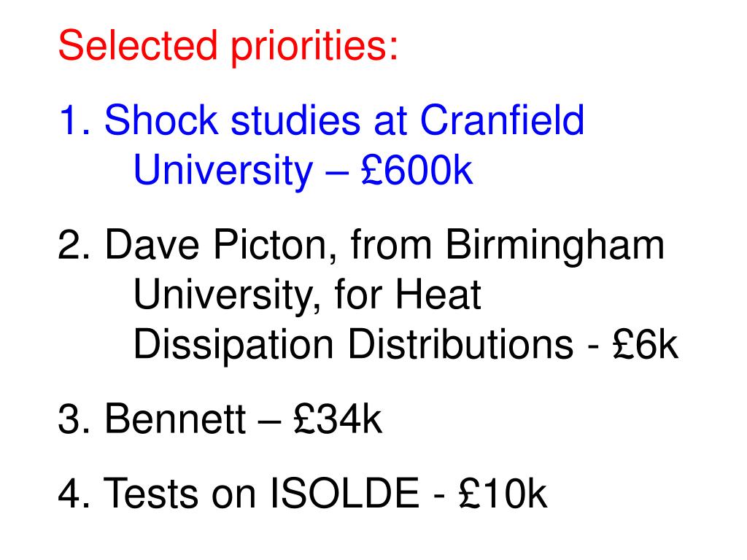Screen dimensions: 747x560
Task: Click the list number '3.'
Action: (74, 419)
